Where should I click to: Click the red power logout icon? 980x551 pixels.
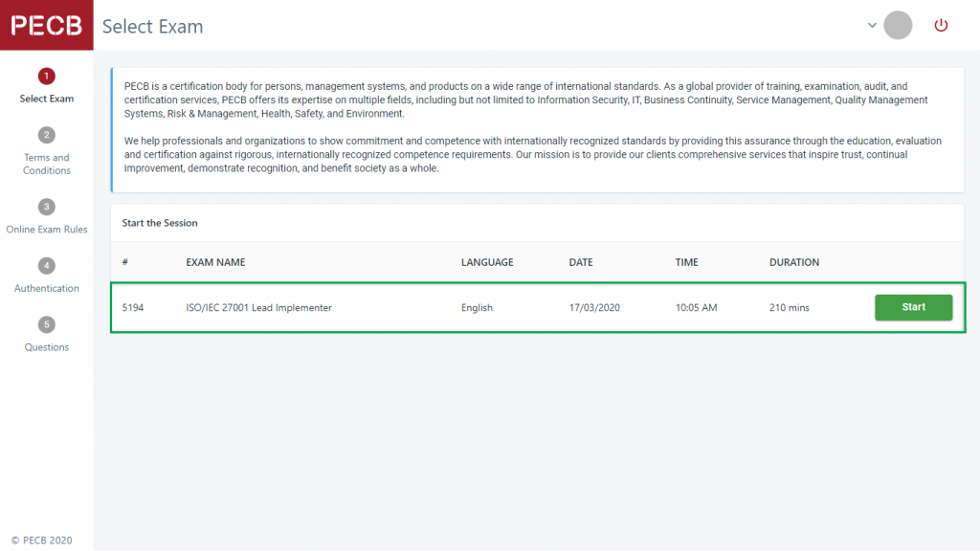(941, 26)
